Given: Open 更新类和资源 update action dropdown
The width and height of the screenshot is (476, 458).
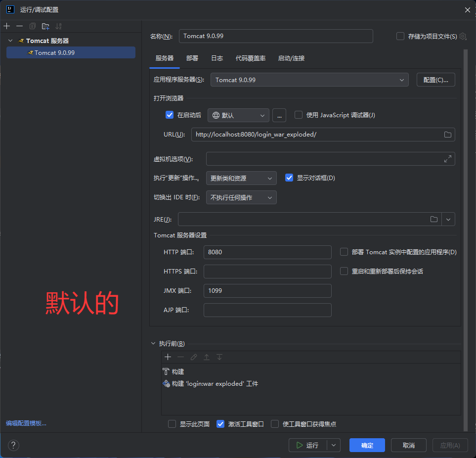Looking at the screenshot, I should point(241,178).
